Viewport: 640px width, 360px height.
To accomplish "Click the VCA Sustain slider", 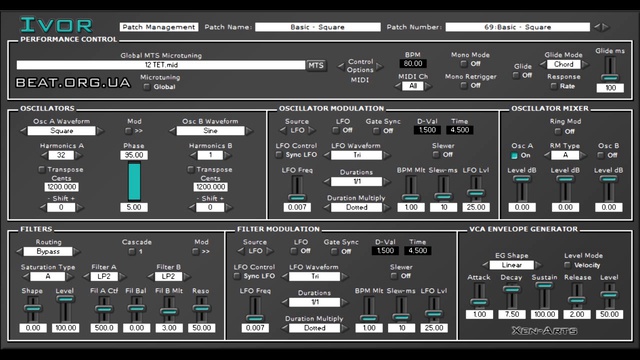I will point(544,296).
